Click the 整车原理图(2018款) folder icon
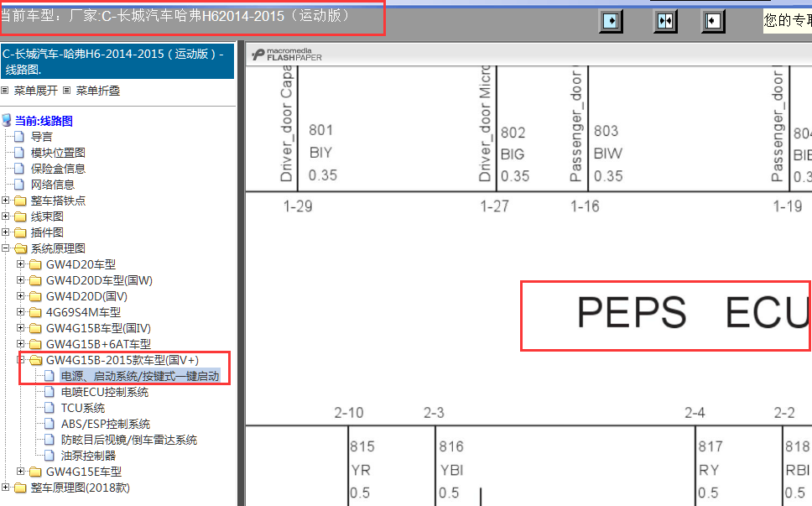The image size is (812, 506). pyautogui.click(x=20, y=488)
